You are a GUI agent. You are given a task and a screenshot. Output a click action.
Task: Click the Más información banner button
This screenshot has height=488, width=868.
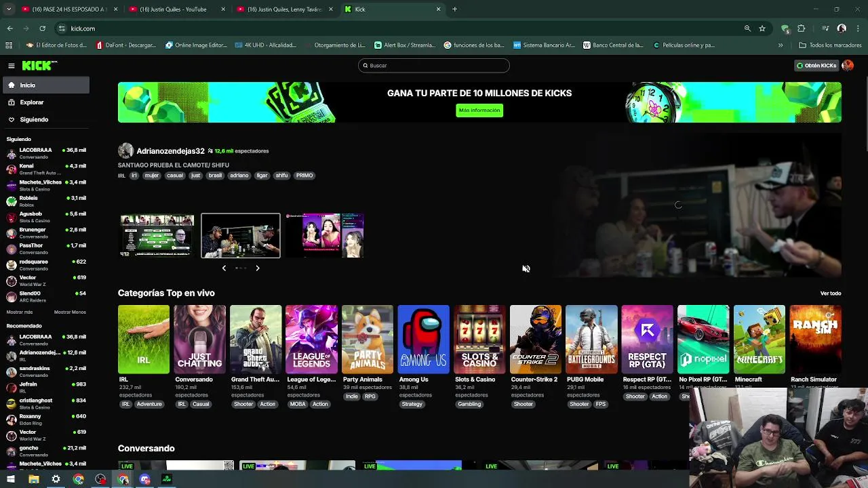pos(479,110)
